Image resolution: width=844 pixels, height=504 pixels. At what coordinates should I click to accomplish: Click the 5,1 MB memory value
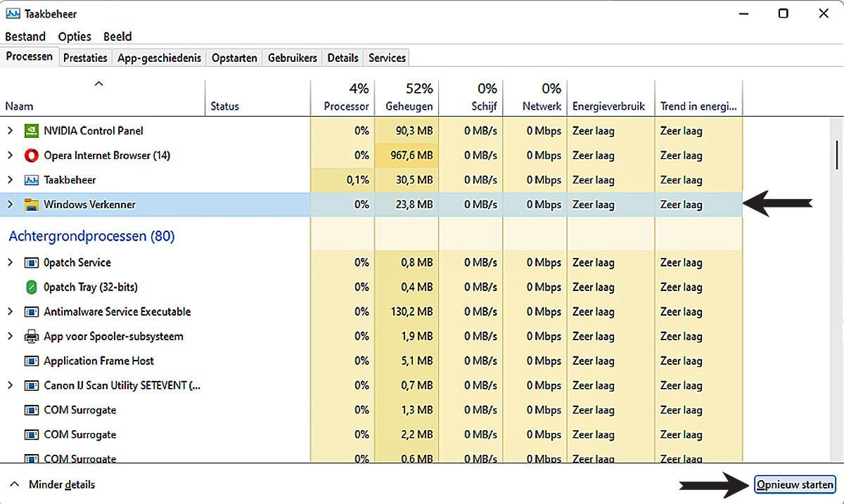click(x=417, y=361)
